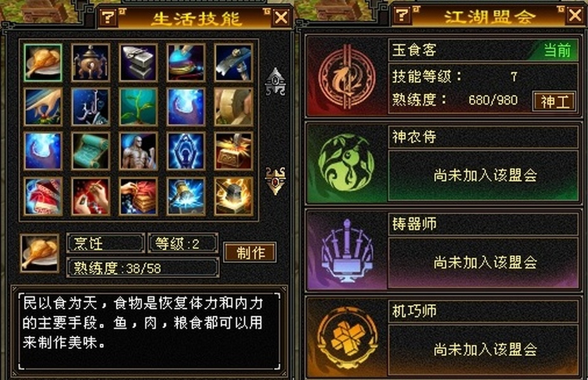Click the 制作 craft button

[250, 252]
